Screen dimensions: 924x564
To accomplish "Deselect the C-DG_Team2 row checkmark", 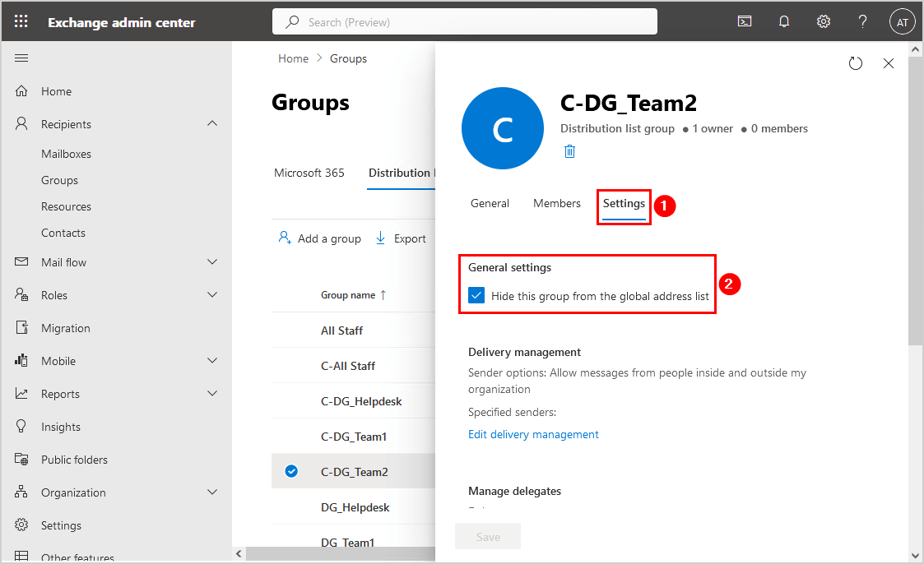I will 290,472.
